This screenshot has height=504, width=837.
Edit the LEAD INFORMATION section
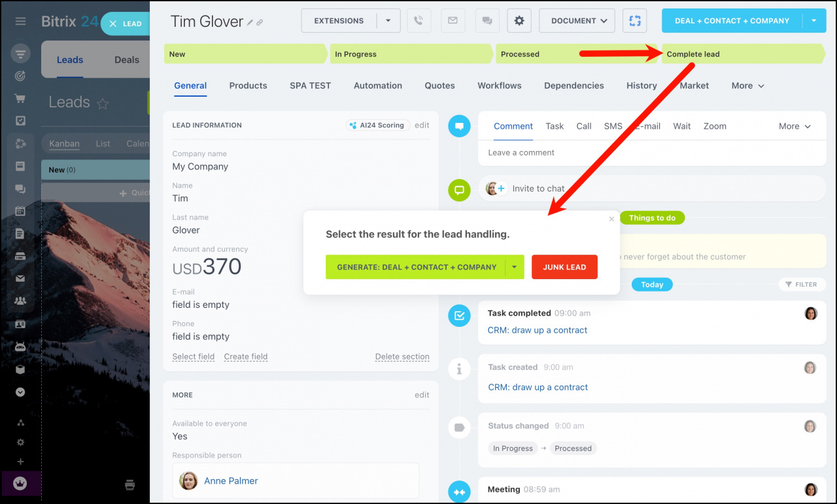(x=422, y=125)
